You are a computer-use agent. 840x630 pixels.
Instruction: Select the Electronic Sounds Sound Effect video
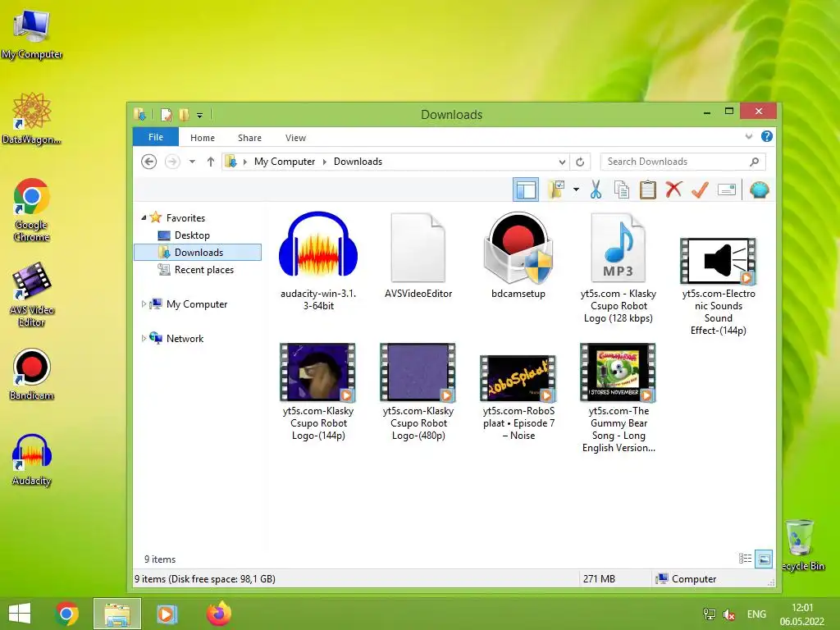coord(719,286)
